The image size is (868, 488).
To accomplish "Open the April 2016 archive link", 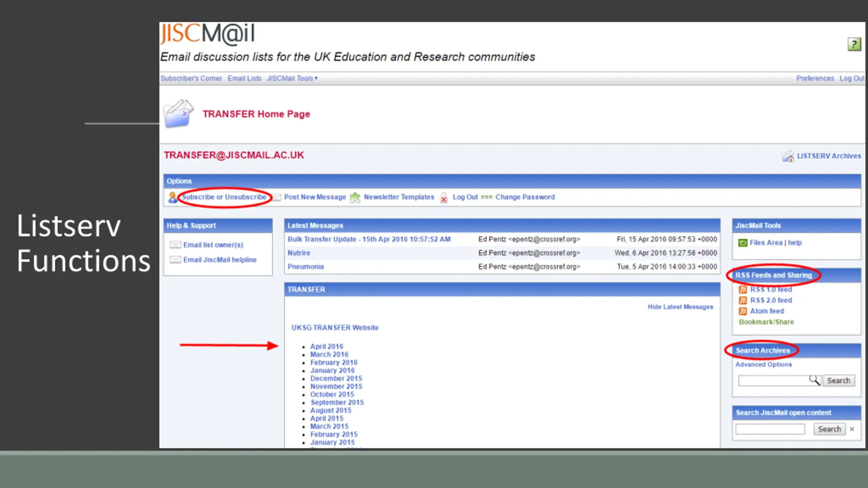I will point(327,346).
